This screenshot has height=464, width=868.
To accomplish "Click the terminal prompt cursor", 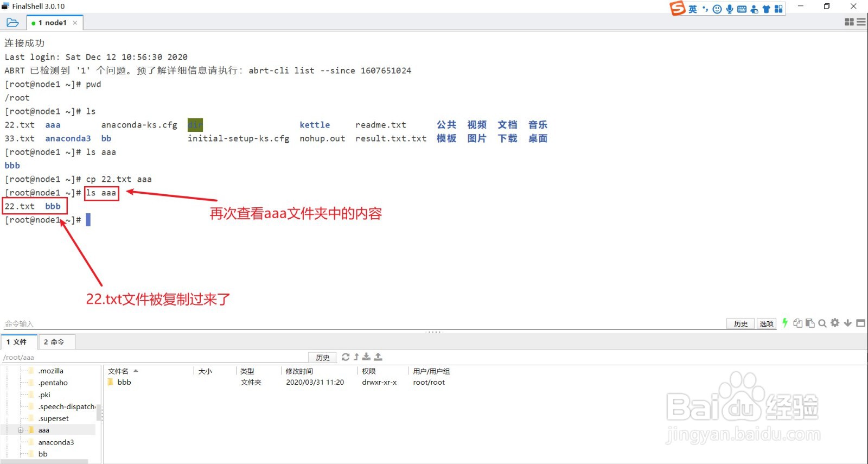I will 88,220.
